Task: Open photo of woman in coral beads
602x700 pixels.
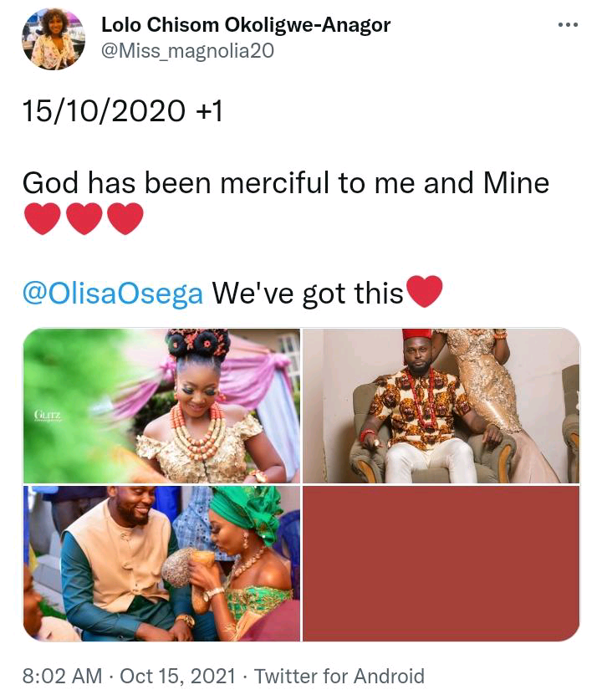Action: pos(161,406)
